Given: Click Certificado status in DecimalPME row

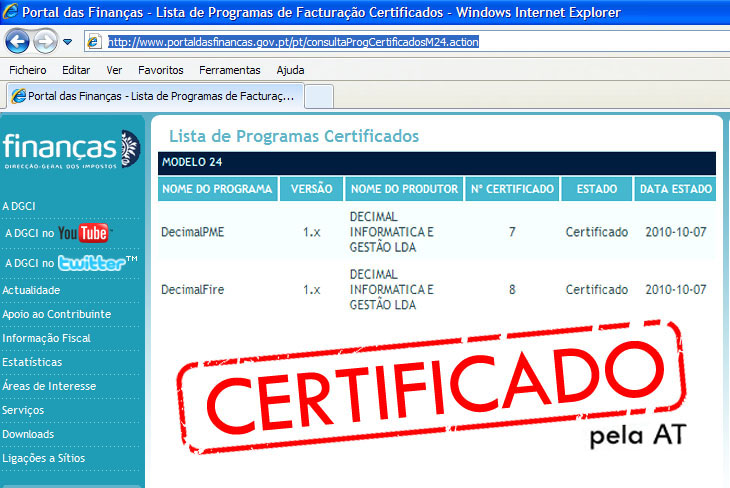Looking at the screenshot, I should point(597,232).
